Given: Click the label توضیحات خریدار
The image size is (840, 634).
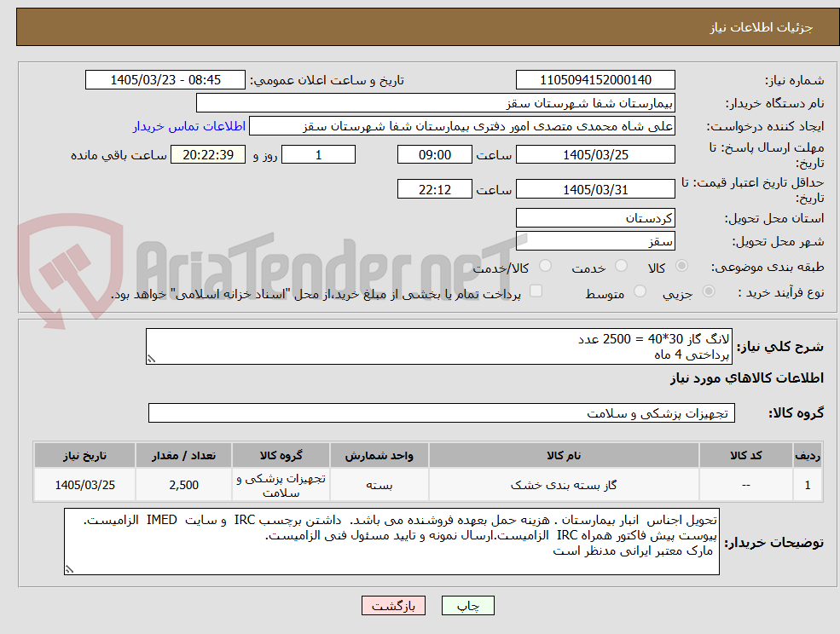Looking at the screenshot, I should [773, 543].
